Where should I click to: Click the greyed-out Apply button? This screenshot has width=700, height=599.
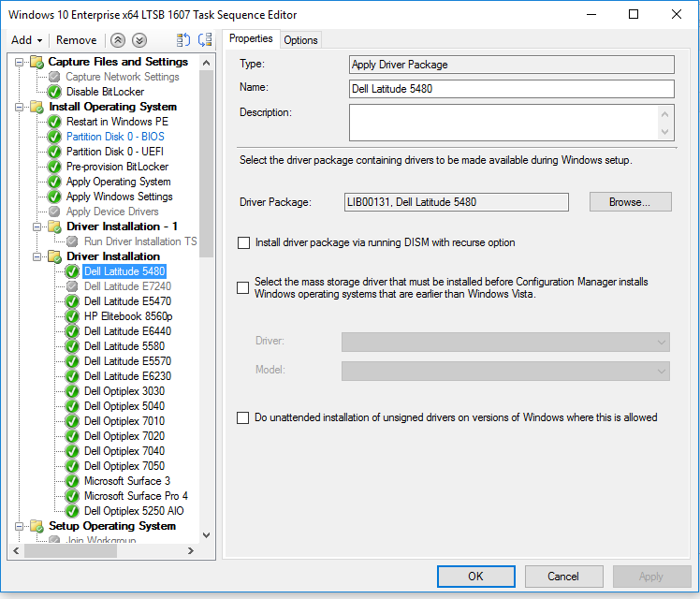point(651,577)
